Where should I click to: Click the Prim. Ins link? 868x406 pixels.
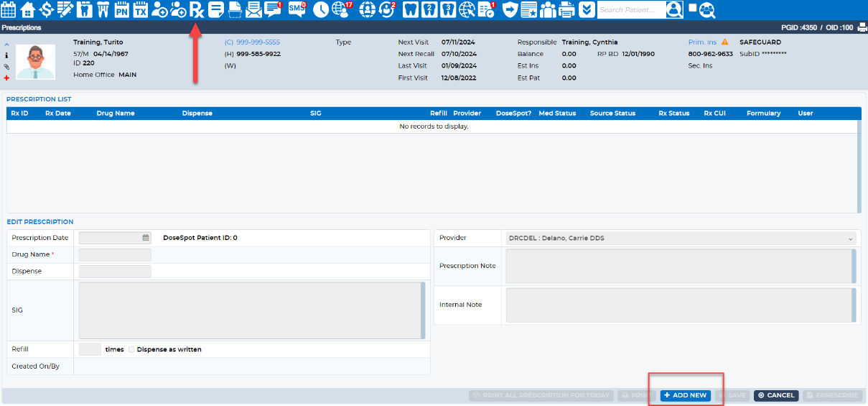coord(702,42)
